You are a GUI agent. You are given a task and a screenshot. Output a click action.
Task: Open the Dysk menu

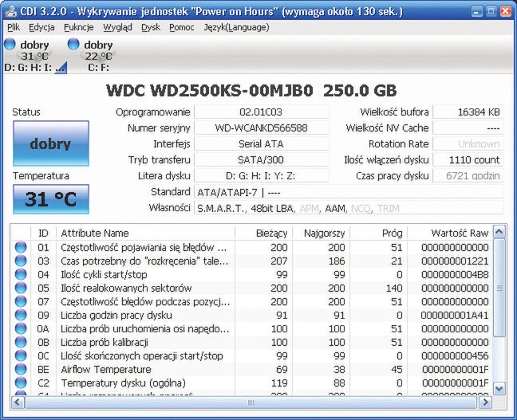(151, 27)
